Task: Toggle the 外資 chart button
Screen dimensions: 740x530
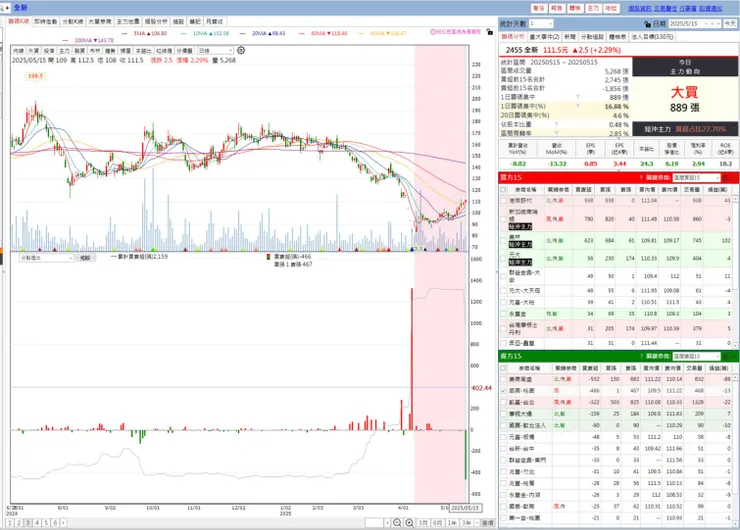Action: click(34, 50)
